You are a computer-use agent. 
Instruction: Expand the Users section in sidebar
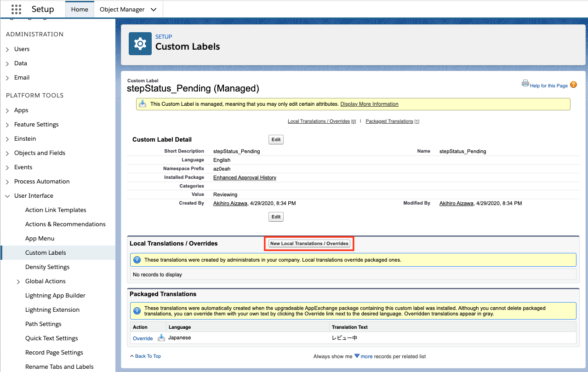[x=7, y=49]
